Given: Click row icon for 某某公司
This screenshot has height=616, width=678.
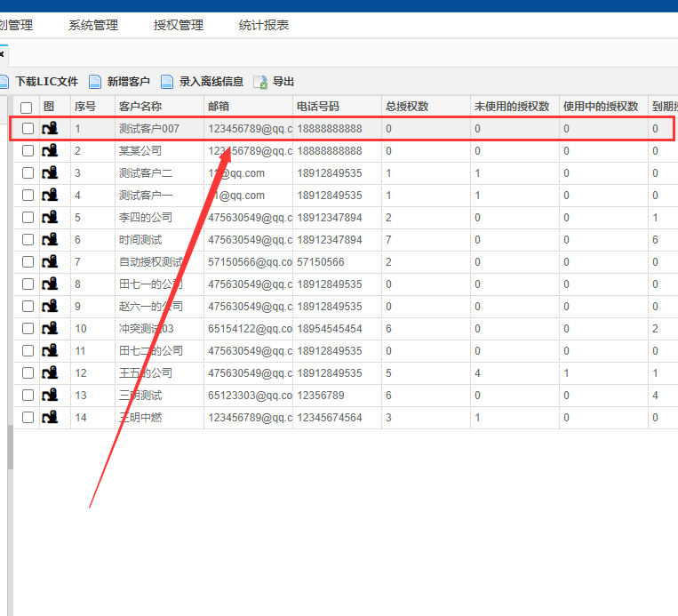Looking at the screenshot, I should tap(50, 151).
